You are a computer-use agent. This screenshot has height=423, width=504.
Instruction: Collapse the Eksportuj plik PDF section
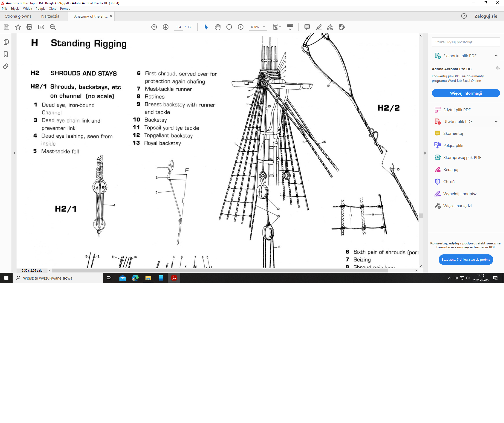[x=496, y=56]
